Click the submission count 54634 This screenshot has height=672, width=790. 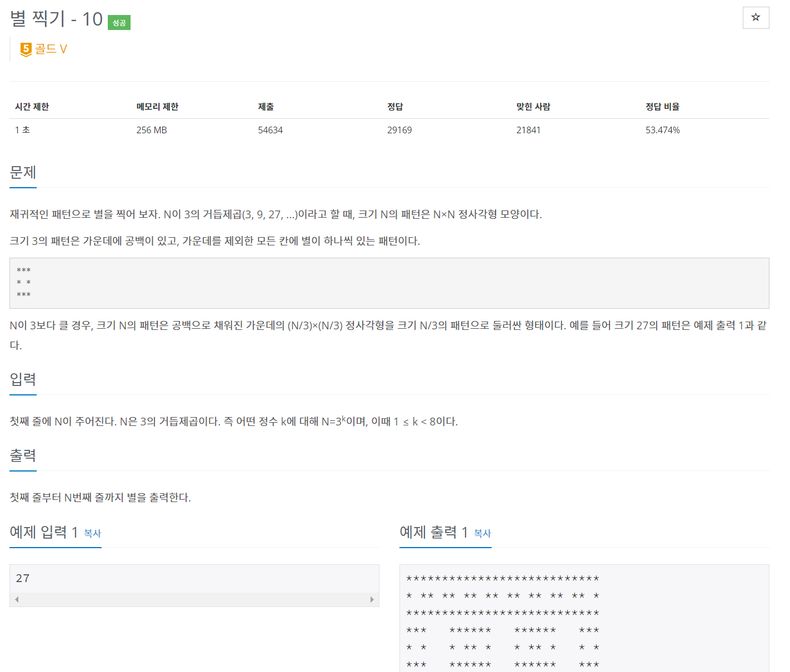(271, 130)
